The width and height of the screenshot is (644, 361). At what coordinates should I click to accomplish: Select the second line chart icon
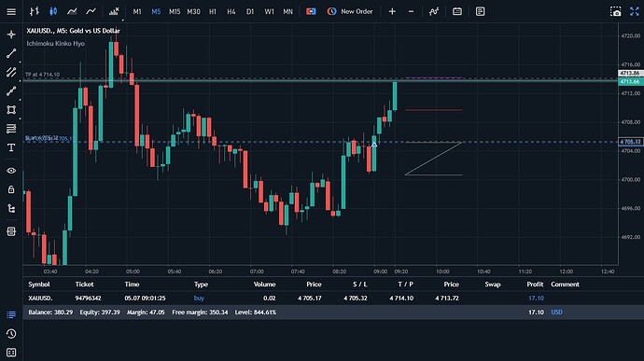[91, 11]
